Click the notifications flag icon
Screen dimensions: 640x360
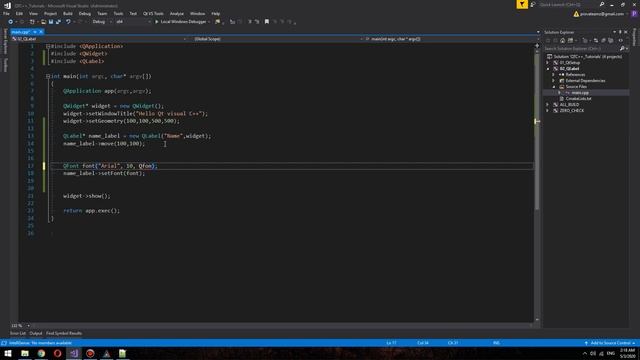(522, 4)
